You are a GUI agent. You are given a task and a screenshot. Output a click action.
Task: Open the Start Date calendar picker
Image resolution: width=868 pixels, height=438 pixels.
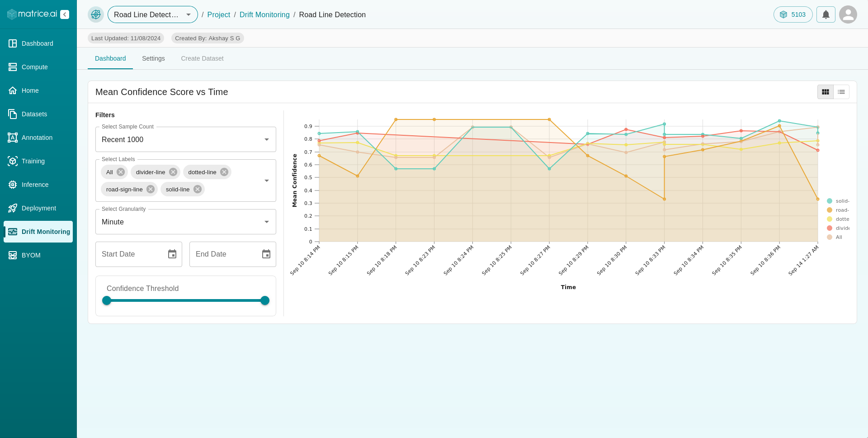point(172,254)
